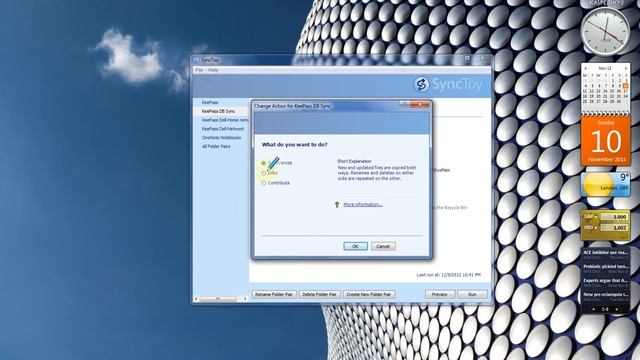640x360 pixels.
Task: Click the sidebar scrollbar's right arrow
Action: (x=245, y=299)
